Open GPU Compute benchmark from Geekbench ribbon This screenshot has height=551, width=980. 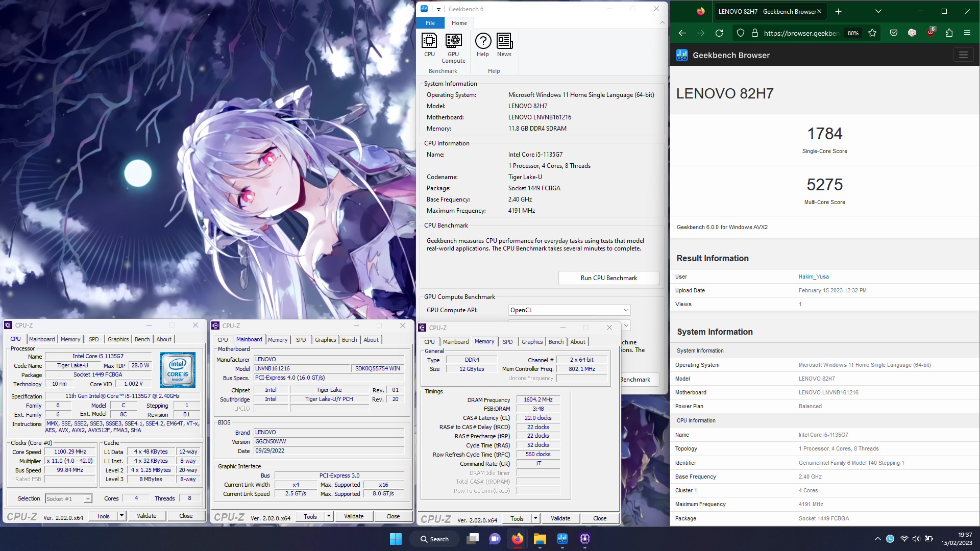click(x=453, y=48)
